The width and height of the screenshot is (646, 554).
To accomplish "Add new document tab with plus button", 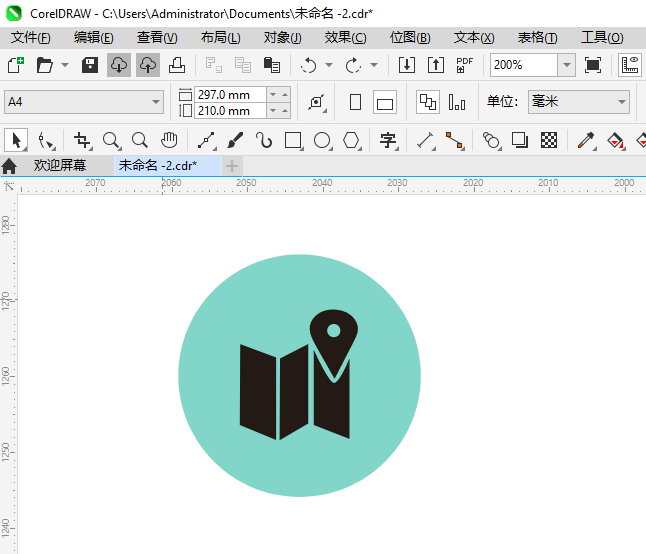I will click(x=232, y=165).
